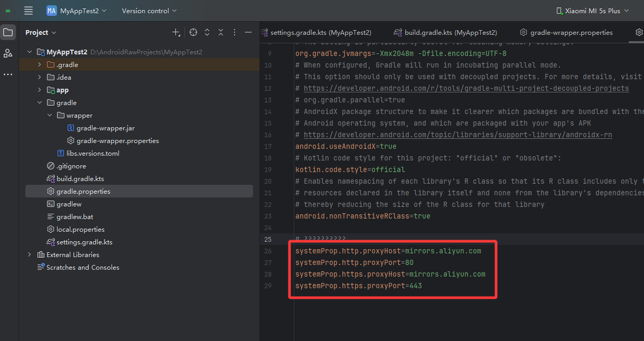
Task: Select .gitignore file
Action: point(71,166)
